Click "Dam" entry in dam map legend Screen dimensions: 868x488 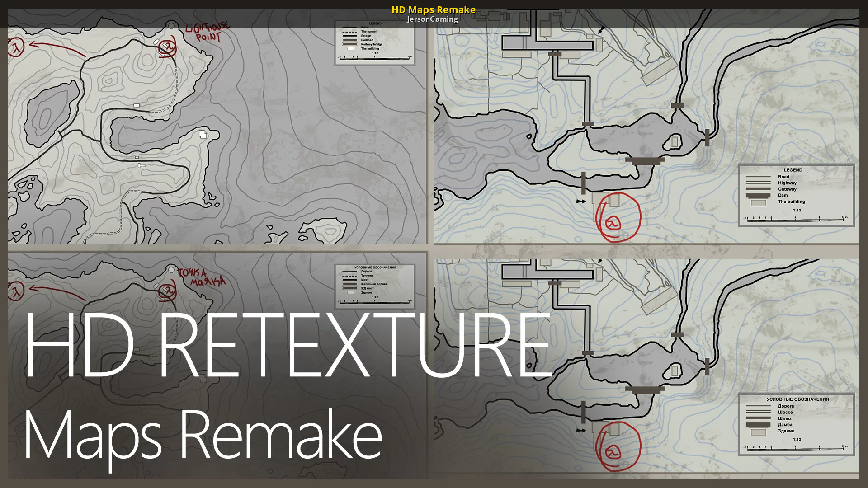click(x=783, y=195)
